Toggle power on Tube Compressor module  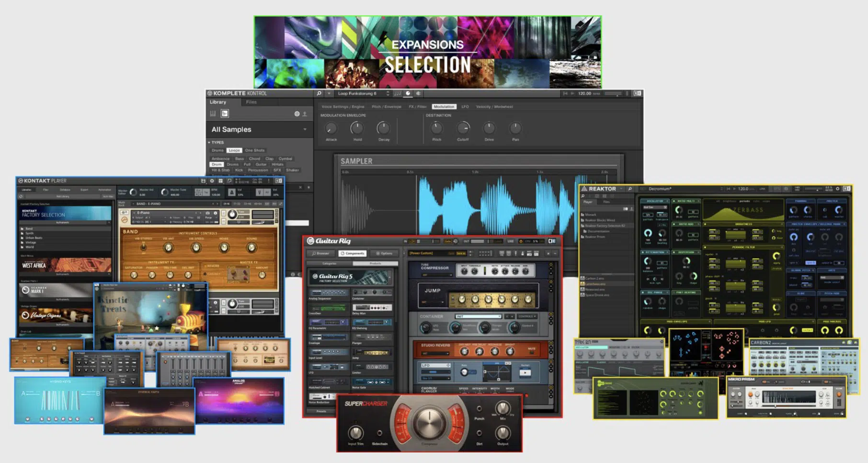(550, 265)
